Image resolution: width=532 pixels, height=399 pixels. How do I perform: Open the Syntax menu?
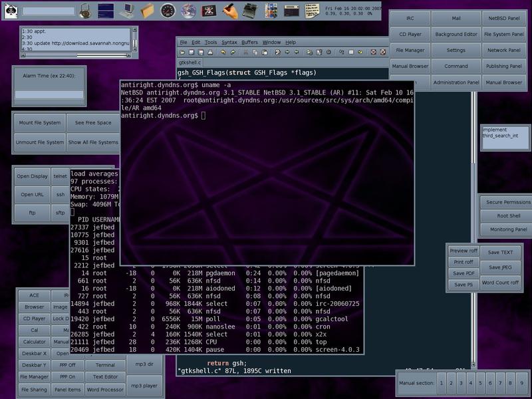pyautogui.click(x=229, y=42)
